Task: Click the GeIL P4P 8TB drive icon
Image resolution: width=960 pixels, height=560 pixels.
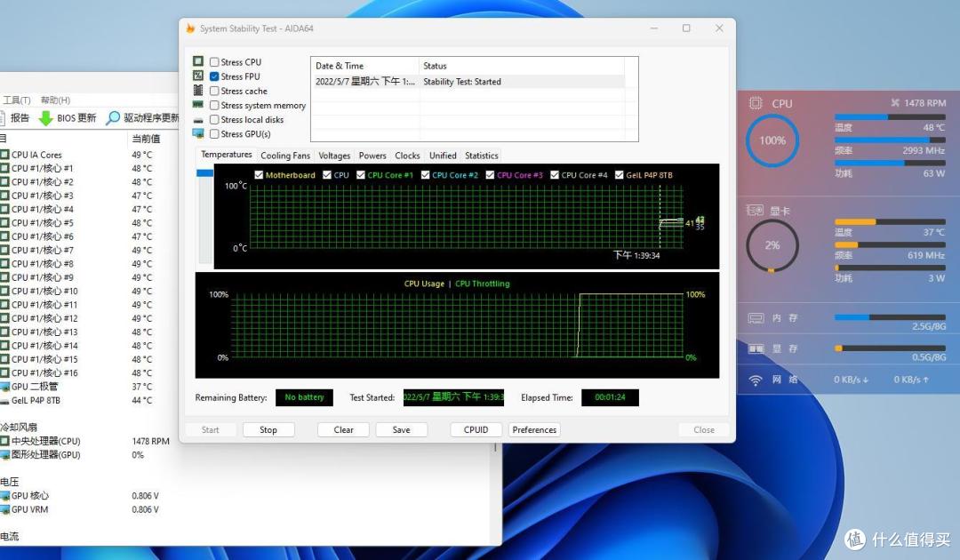Action: click(x=5, y=400)
